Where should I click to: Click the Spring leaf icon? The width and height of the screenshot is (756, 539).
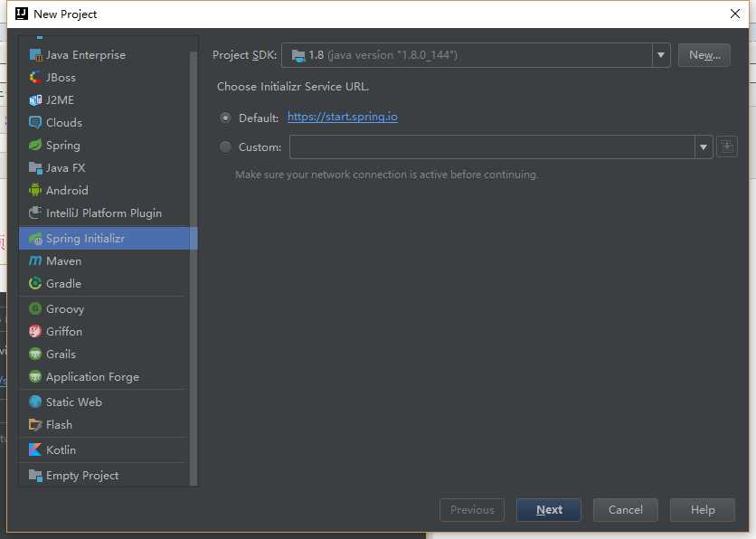[x=35, y=145]
